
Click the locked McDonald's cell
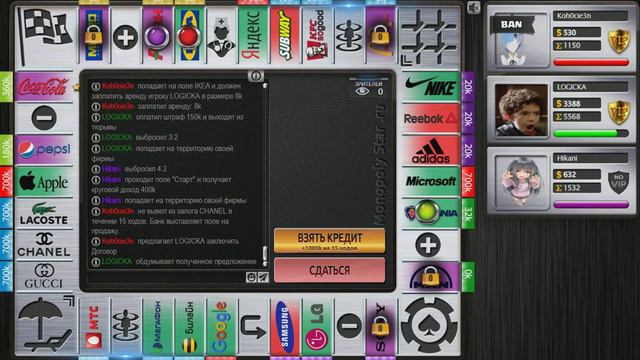point(380,36)
